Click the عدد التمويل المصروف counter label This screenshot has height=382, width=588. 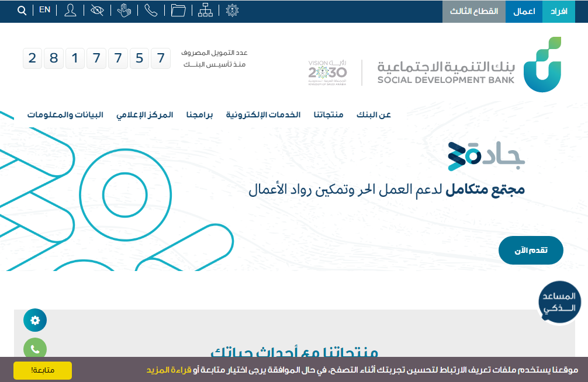(215, 58)
